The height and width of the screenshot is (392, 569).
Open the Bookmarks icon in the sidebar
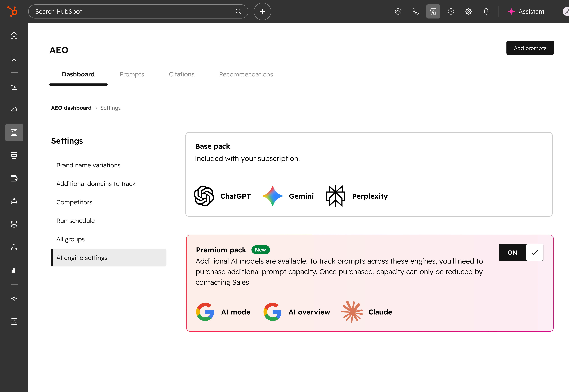[14, 58]
